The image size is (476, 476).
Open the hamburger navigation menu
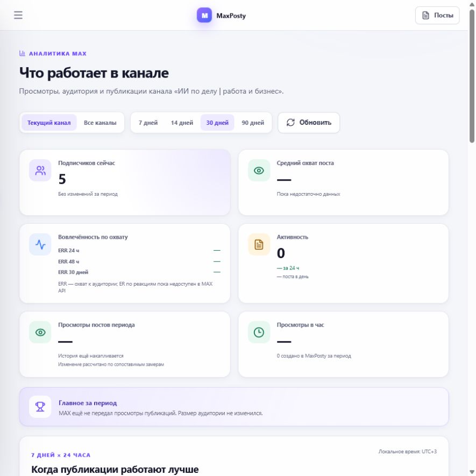18,15
